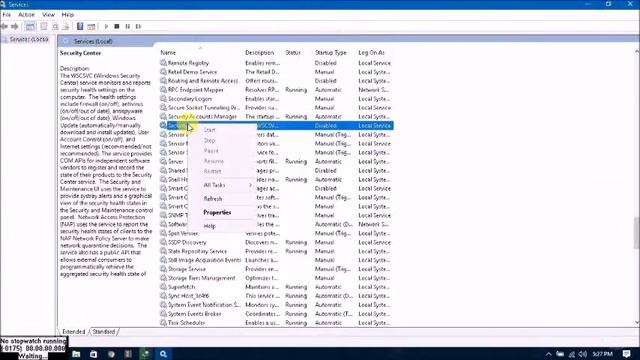The image size is (640, 360).
Task: Click the Show/Hide Action Pane icon
Action: (91, 27)
